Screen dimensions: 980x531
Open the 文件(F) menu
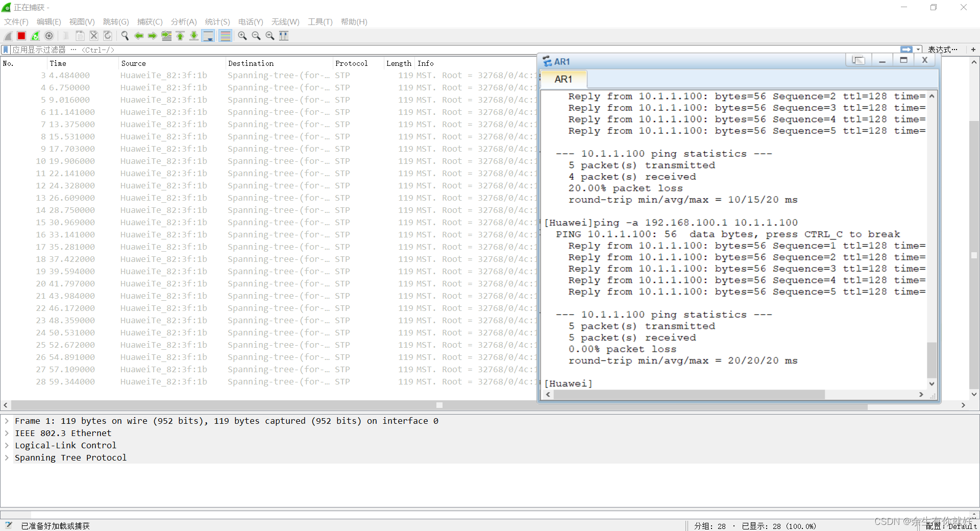pyautogui.click(x=16, y=22)
